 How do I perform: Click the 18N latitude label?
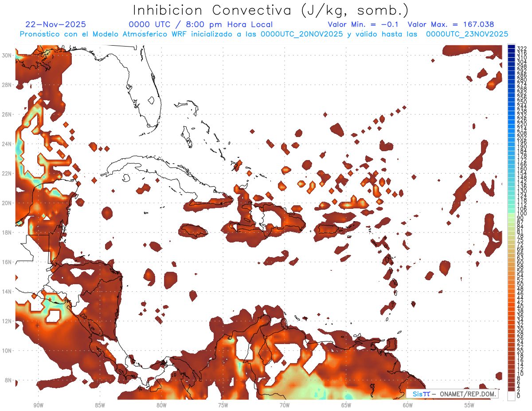(x=8, y=232)
